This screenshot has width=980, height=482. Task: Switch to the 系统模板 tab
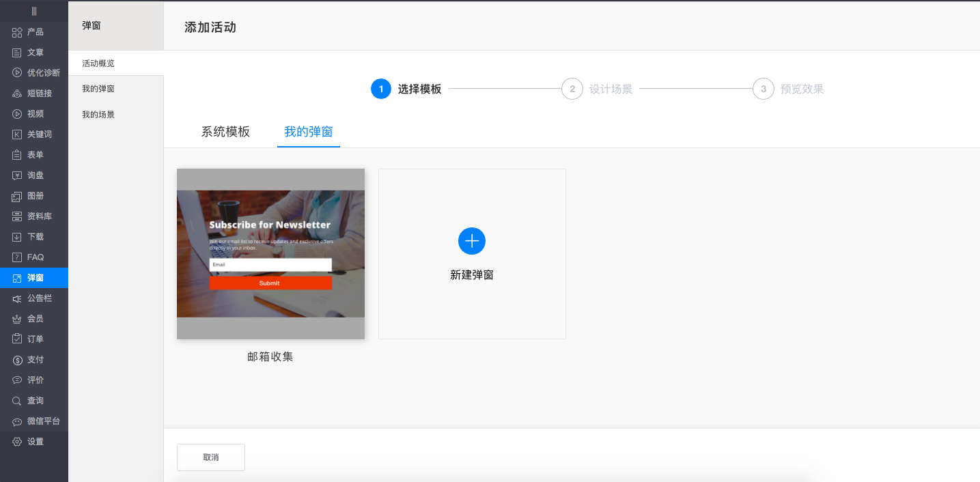coord(225,132)
